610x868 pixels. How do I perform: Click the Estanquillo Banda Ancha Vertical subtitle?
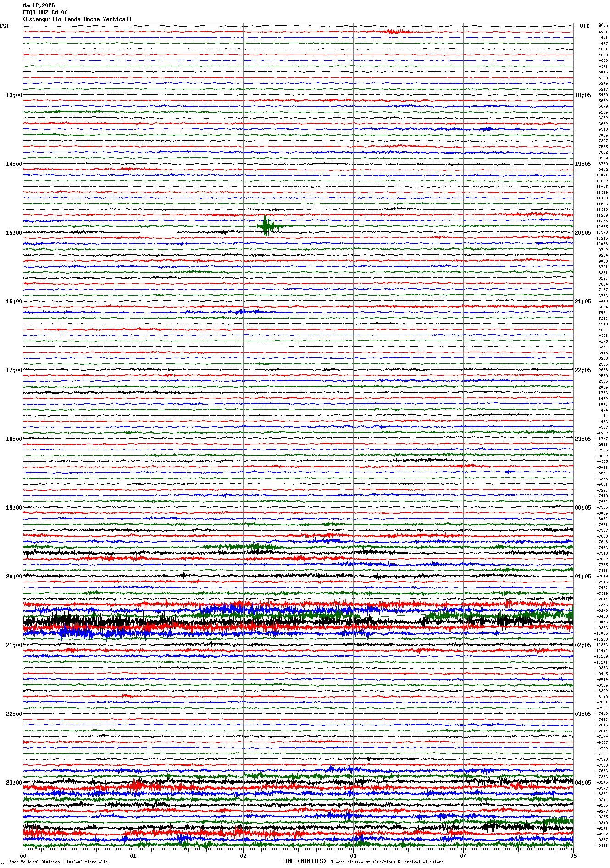coord(77,19)
